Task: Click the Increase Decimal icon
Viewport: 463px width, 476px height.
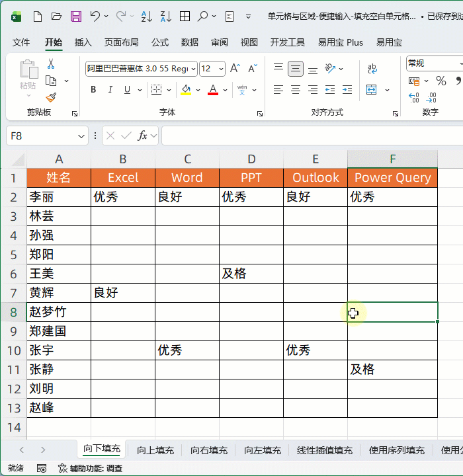Action: (x=414, y=98)
